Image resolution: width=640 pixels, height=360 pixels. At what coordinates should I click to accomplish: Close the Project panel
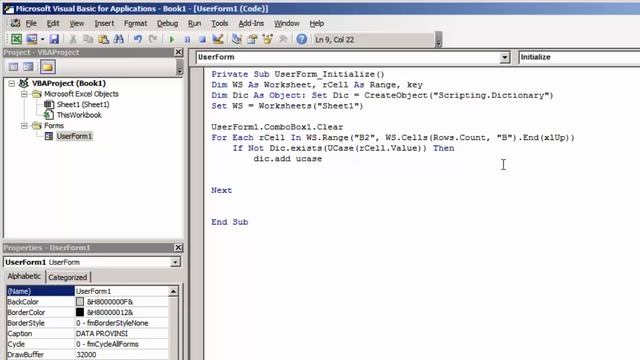click(178, 52)
